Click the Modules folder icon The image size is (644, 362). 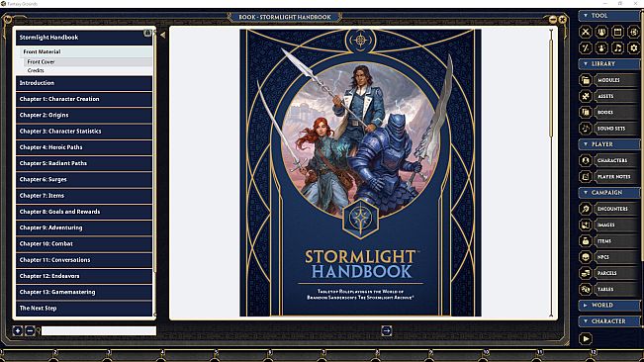(586, 80)
